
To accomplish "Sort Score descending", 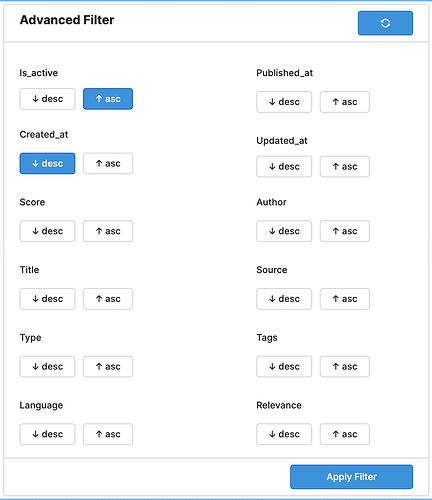I will click(x=47, y=231).
